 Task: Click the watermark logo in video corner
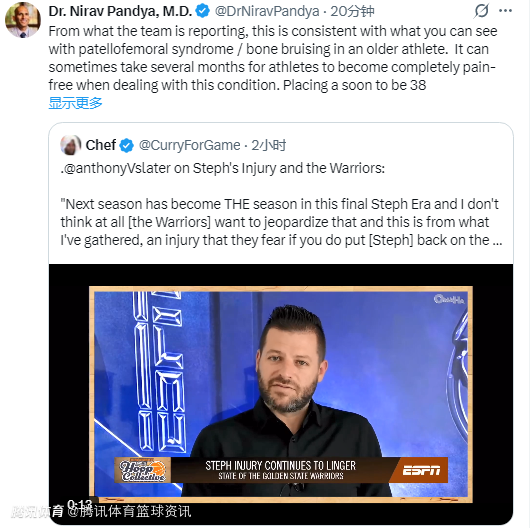coord(449,299)
